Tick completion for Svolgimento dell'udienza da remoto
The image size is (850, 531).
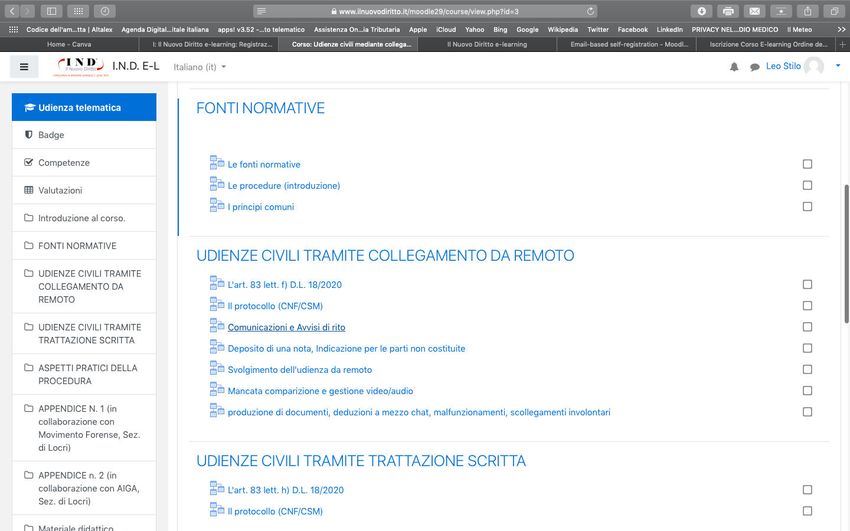click(807, 370)
